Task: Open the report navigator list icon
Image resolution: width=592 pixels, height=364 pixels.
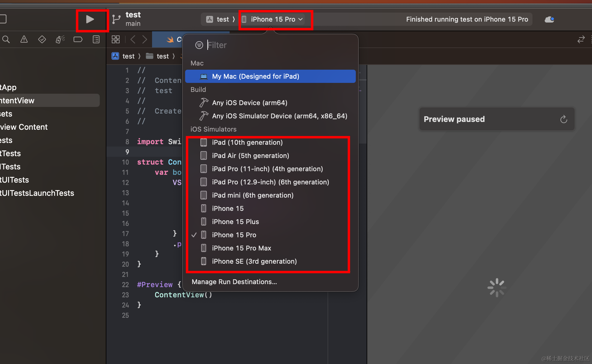Action: 96,39
